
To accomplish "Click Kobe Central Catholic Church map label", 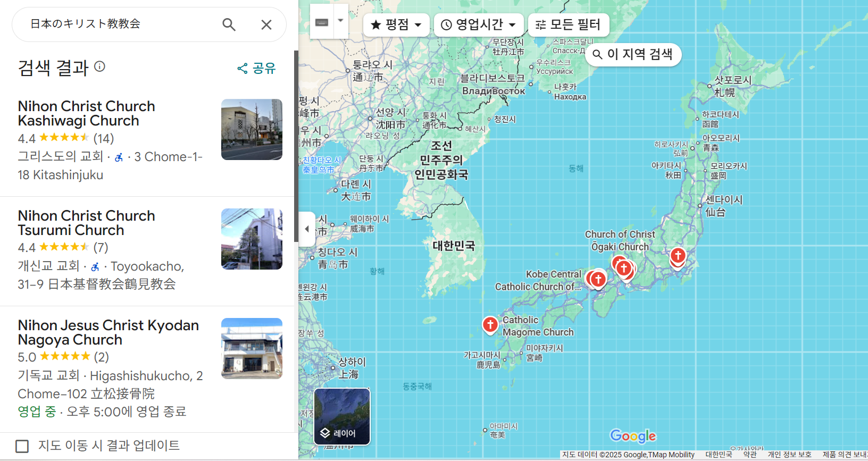I will point(538,280).
